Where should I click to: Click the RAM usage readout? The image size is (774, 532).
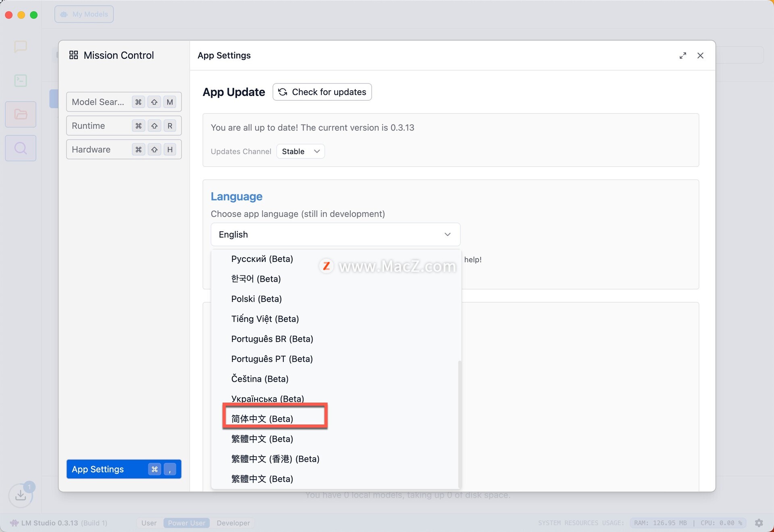(660, 523)
